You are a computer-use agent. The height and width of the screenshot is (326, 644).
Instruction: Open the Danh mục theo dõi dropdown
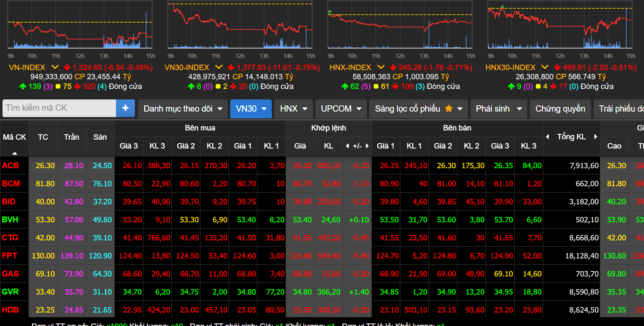tap(183, 109)
